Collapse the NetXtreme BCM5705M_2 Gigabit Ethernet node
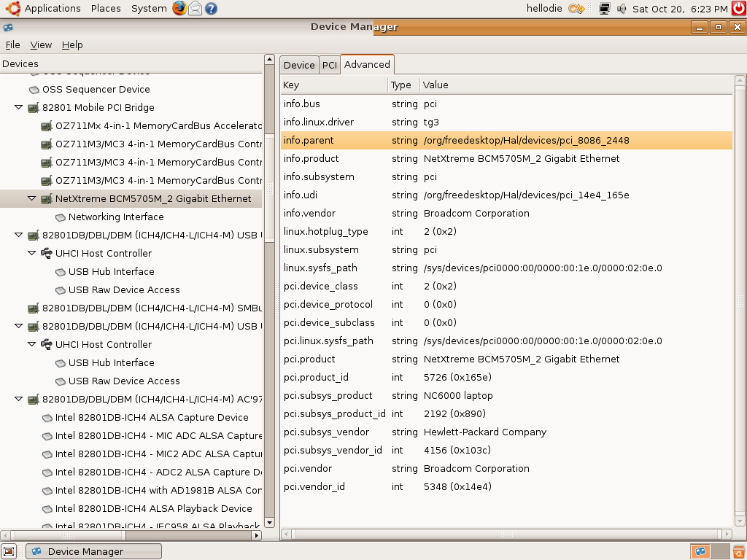The image size is (747, 560). pos(32,198)
